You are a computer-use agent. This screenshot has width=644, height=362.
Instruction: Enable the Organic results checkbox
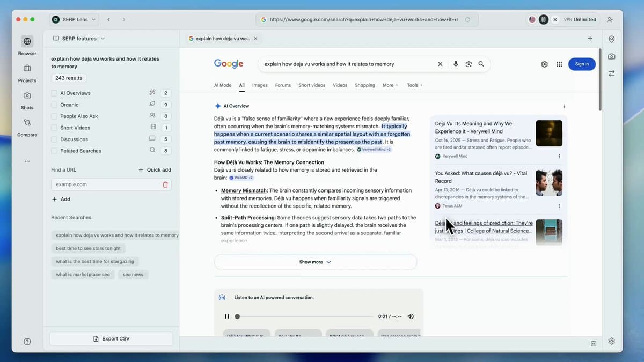pos(53,104)
